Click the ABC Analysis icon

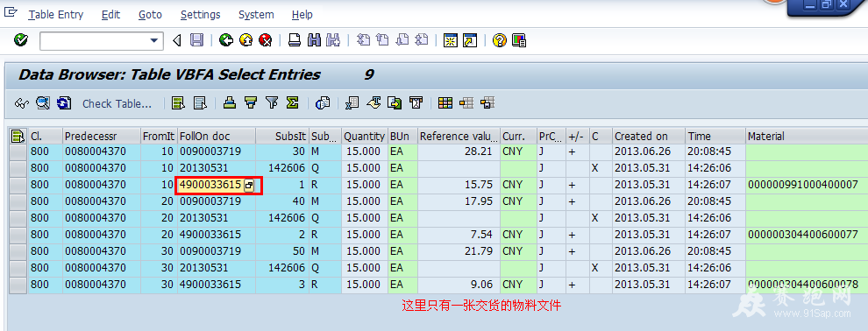coord(416,102)
